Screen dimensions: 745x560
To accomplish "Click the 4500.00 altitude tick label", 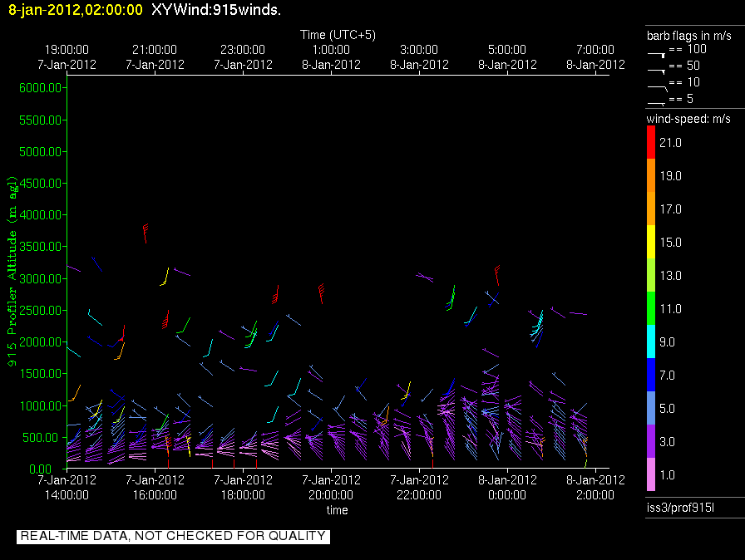I will (x=41, y=183).
